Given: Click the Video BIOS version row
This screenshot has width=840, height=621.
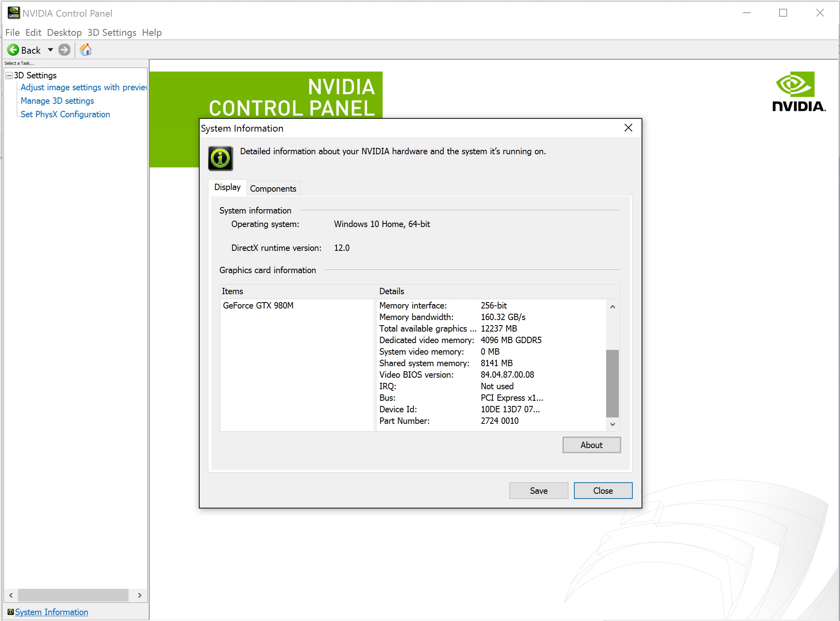Looking at the screenshot, I should pos(492,375).
